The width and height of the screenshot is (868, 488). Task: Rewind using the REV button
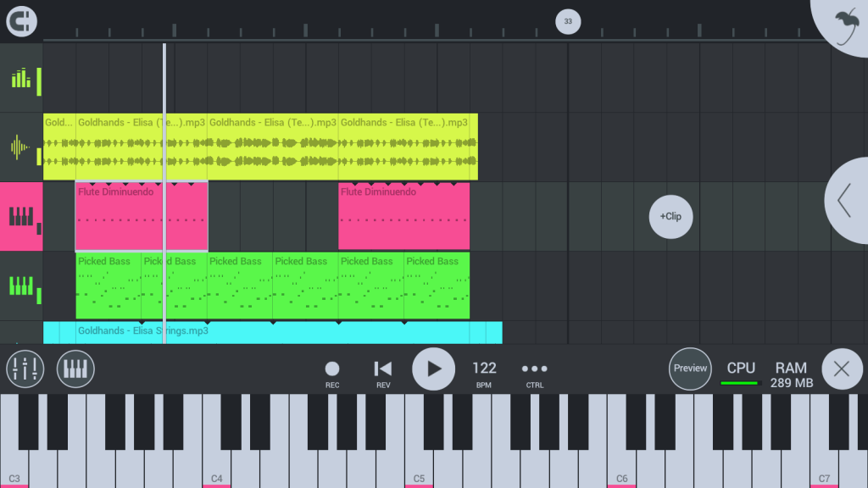click(x=383, y=374)
